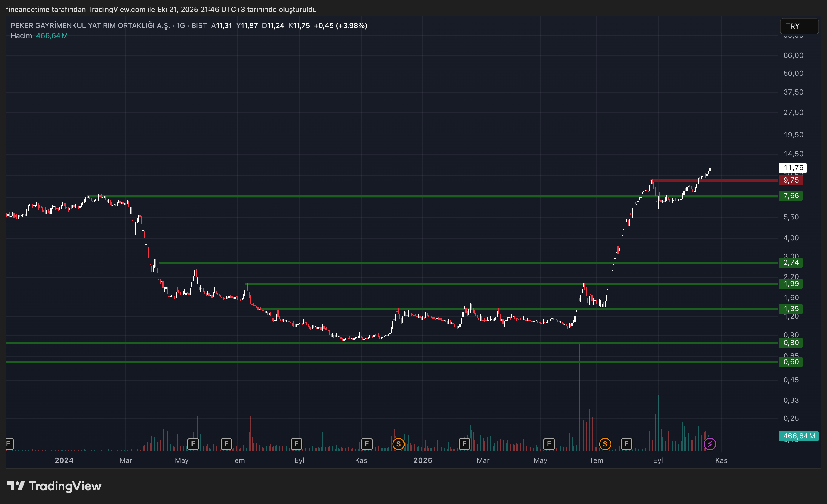Viewport: 827px width, 504px height.
Task: Open the TRY currency selector at top right
Action: click(799, 26)
